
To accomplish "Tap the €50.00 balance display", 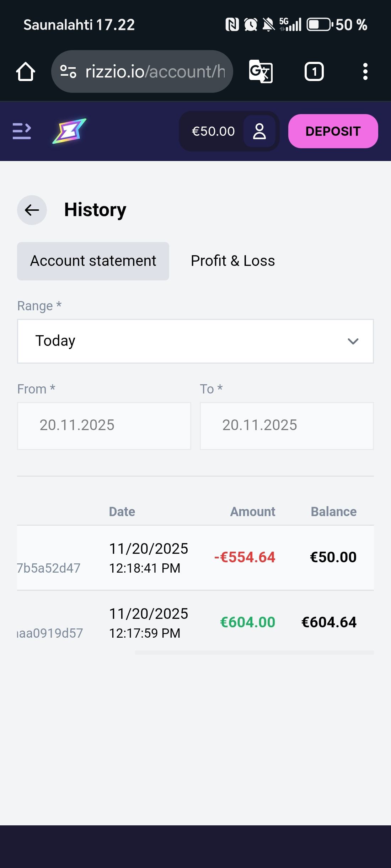I will pos(213,131).
